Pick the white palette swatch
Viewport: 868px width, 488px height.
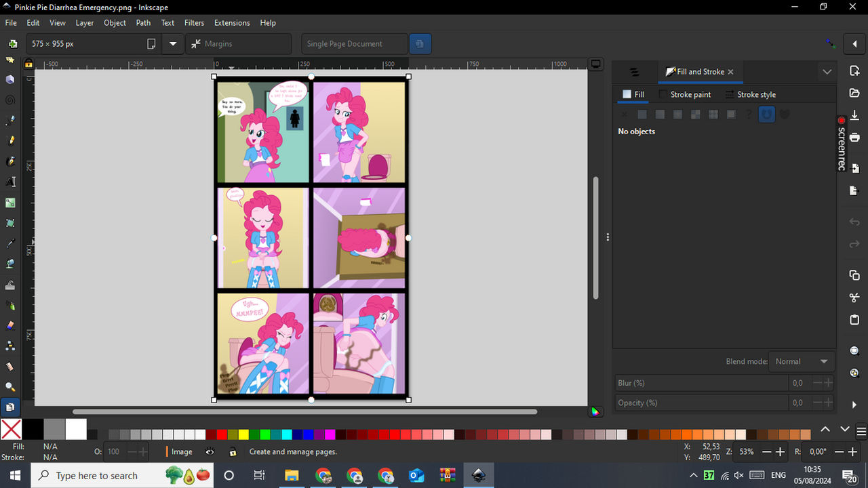tap(76, 429)
